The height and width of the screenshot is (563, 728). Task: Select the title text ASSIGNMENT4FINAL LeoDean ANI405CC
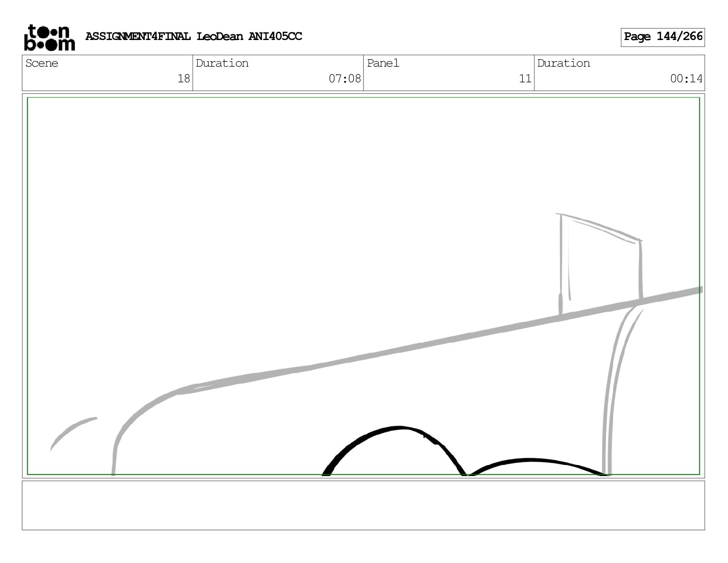pyautogui.click(x=193, y=37)
